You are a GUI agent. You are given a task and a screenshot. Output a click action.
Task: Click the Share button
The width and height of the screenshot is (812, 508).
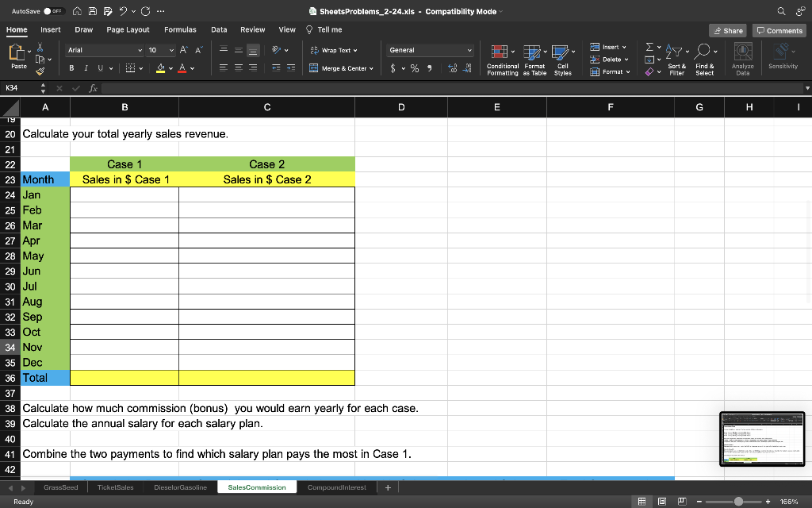[727, 29]
